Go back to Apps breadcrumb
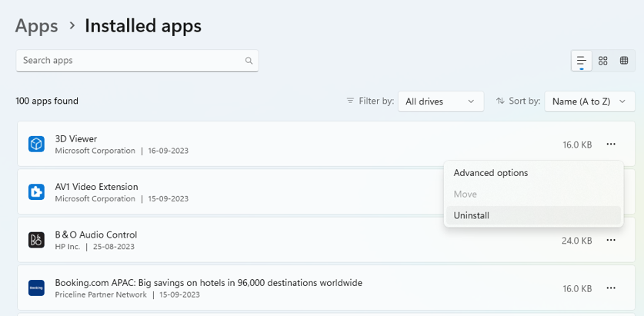Screen dimensions: 644x316 (36, 25)
